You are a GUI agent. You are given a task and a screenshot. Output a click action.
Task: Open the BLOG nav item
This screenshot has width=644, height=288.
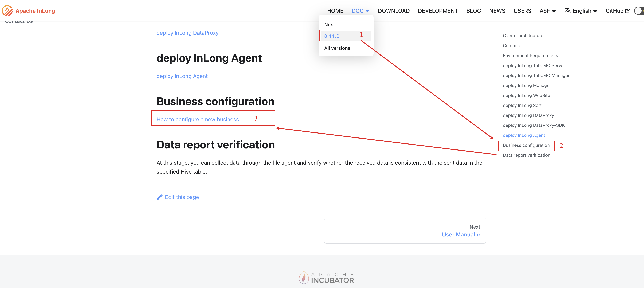[x=474, y=11]
